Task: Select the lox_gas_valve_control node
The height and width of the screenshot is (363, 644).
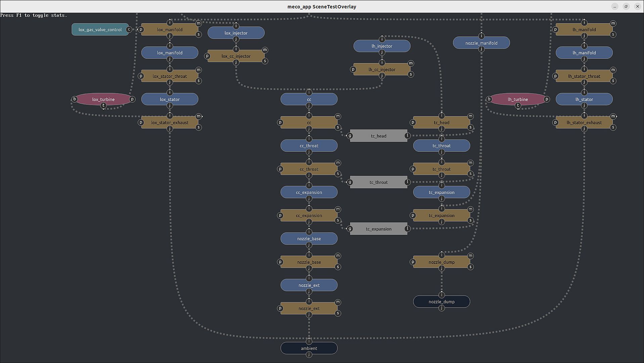Action: [100, 30]
